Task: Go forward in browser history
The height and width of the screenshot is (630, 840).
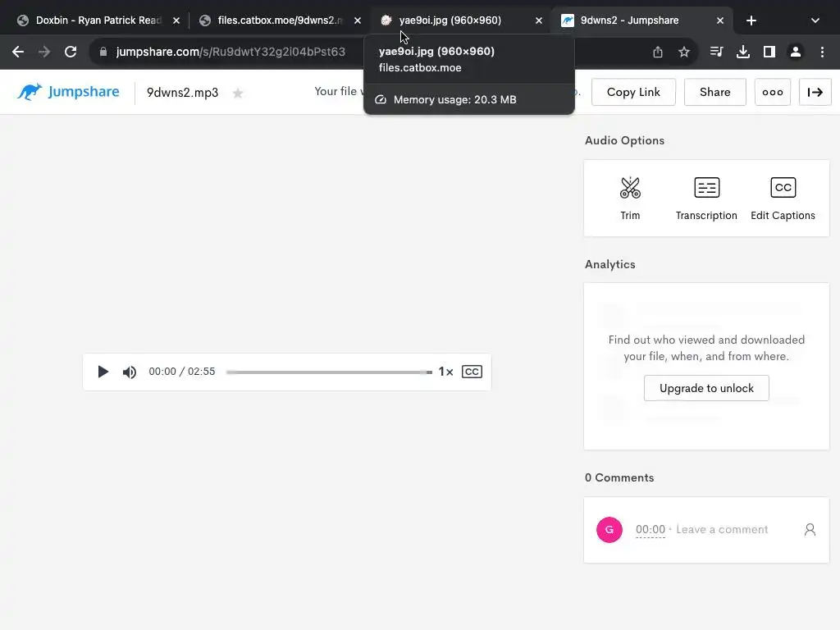Action: pos(44,52)
